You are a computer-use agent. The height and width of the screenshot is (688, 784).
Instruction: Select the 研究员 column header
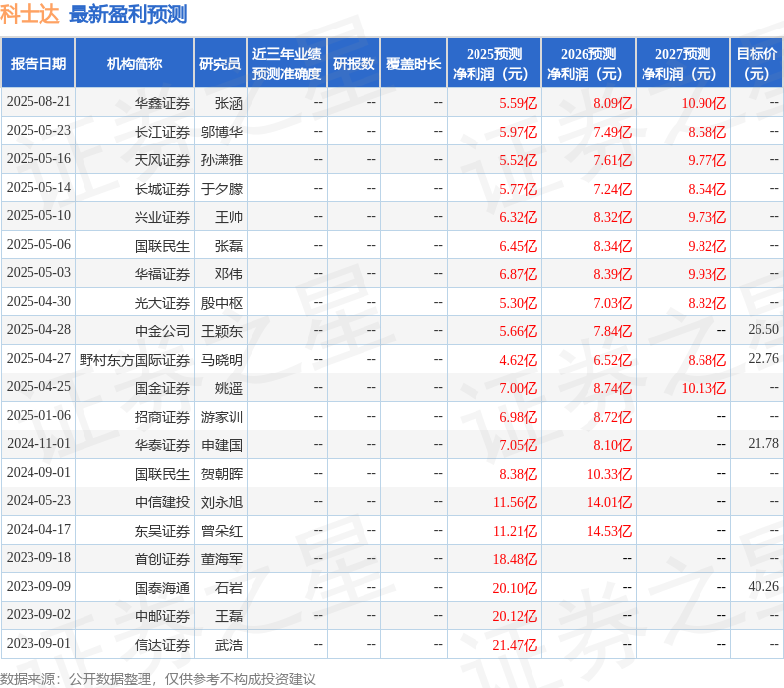coord(220,64)
